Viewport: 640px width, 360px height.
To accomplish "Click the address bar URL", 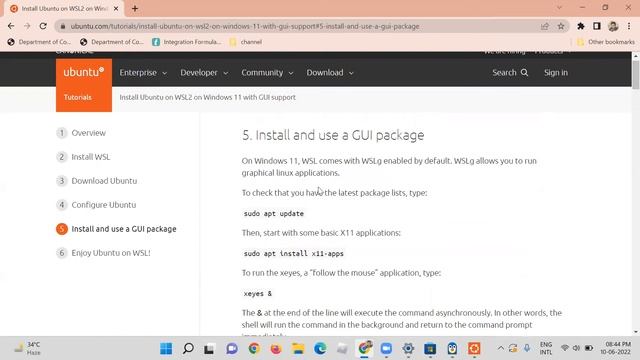I will 245,26.
